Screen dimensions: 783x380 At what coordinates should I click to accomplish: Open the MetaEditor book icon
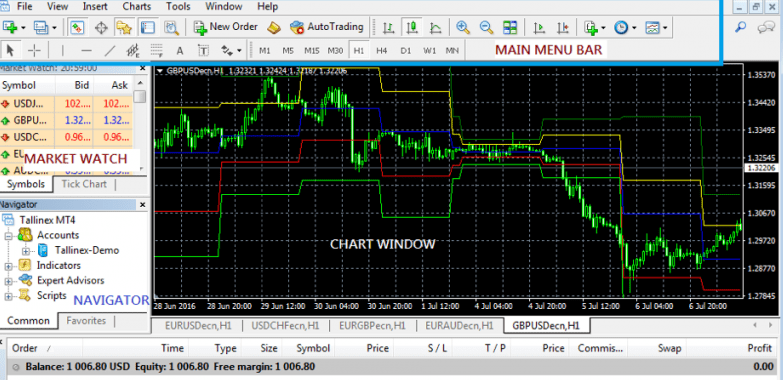[274, 27]
